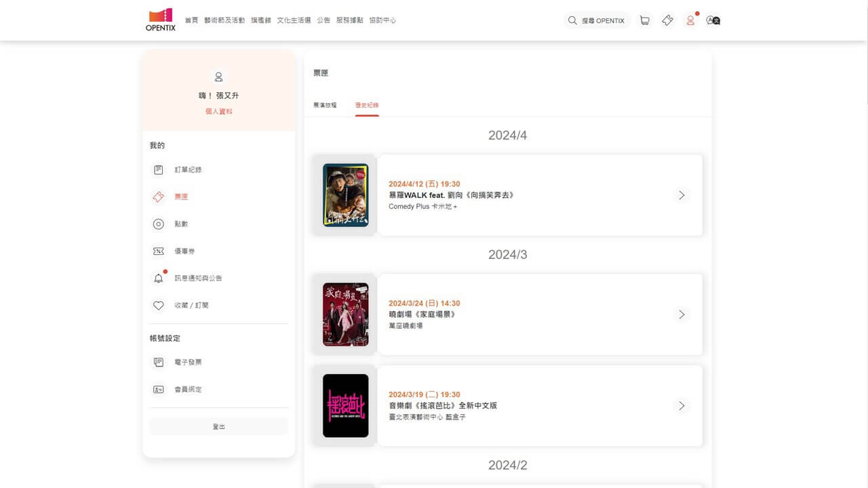Open notifications via the bell icon
Viewport: 868px width, 488px height.
[158, 278]
